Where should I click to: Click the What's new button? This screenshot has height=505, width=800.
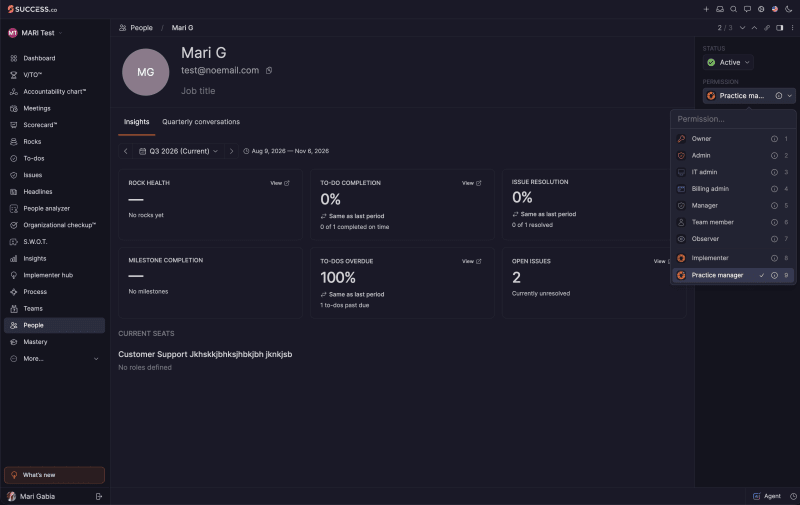click(x=54, y=475)
